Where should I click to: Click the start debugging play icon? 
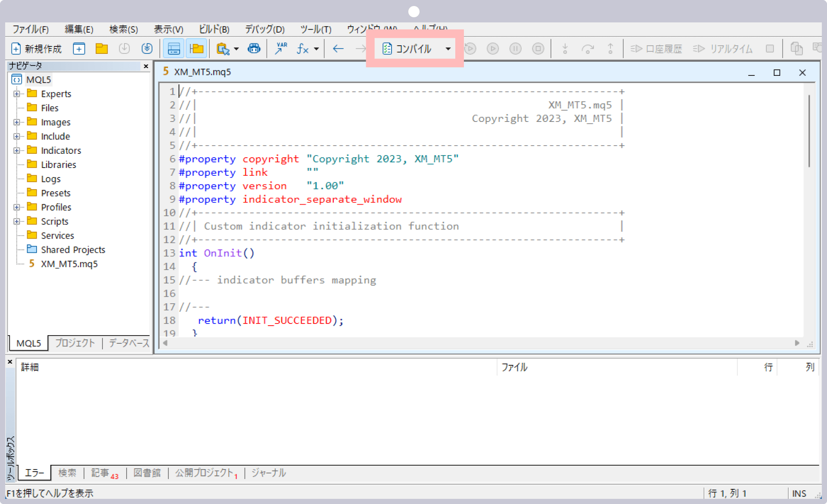[x=493, y=49]
